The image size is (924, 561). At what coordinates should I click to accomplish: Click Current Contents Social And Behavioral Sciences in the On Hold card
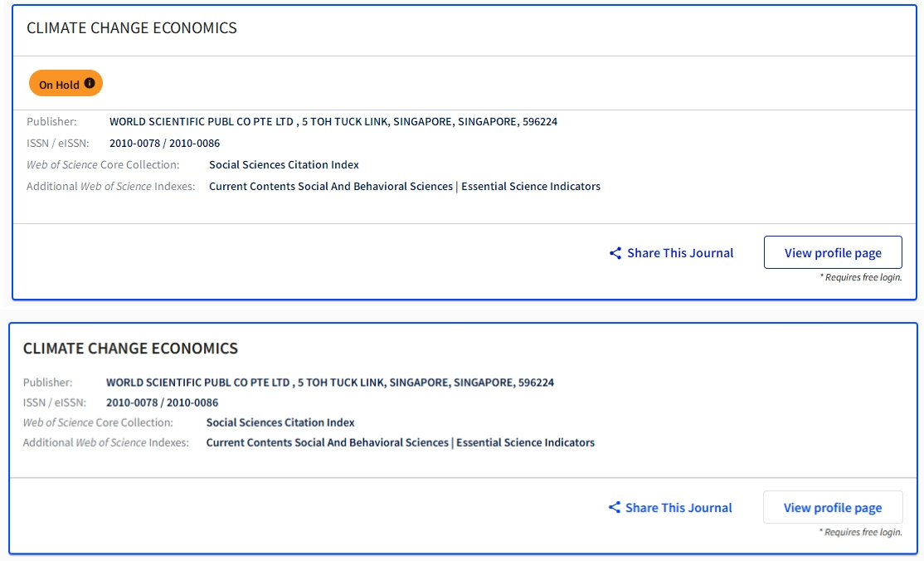pyautogui.click(x=331, y=186)
